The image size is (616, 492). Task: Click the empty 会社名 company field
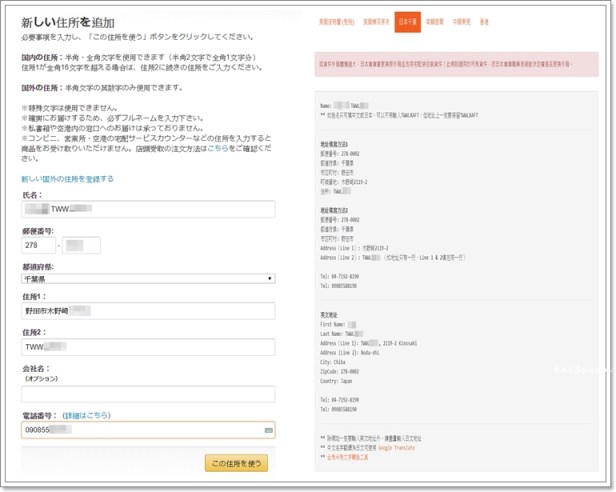click(x=148, y=394)
